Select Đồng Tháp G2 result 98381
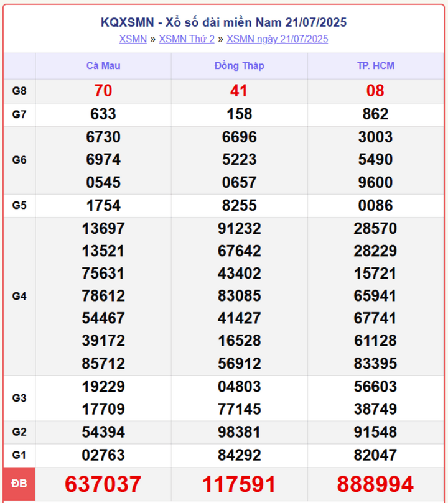 click(240, 432)
